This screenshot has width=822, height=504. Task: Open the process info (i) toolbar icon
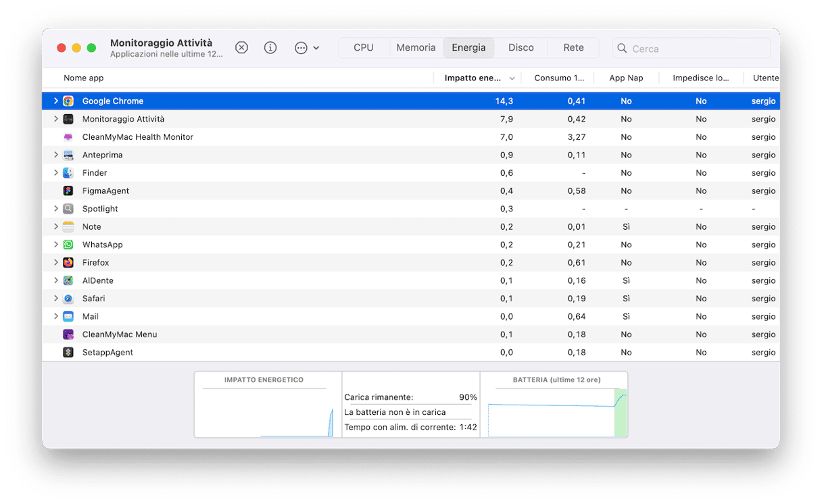270,48
